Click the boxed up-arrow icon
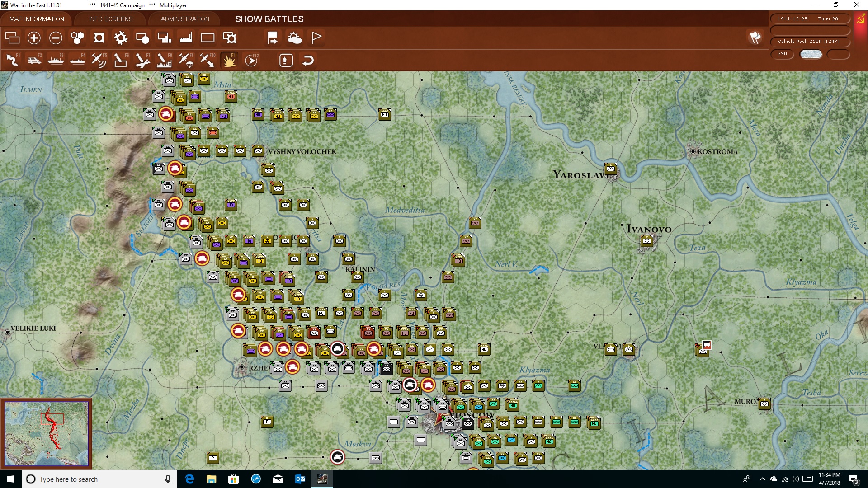Viewport: 868px width, 488px height. (286, 60)
